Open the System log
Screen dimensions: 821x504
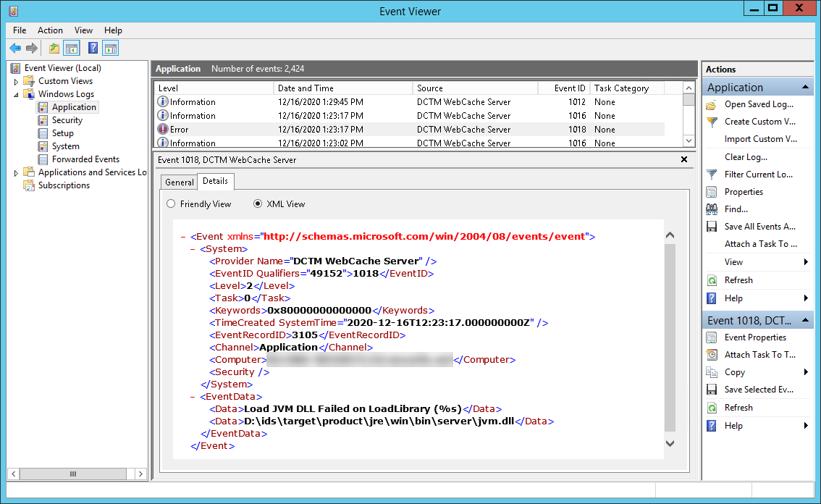pos(65,146)
